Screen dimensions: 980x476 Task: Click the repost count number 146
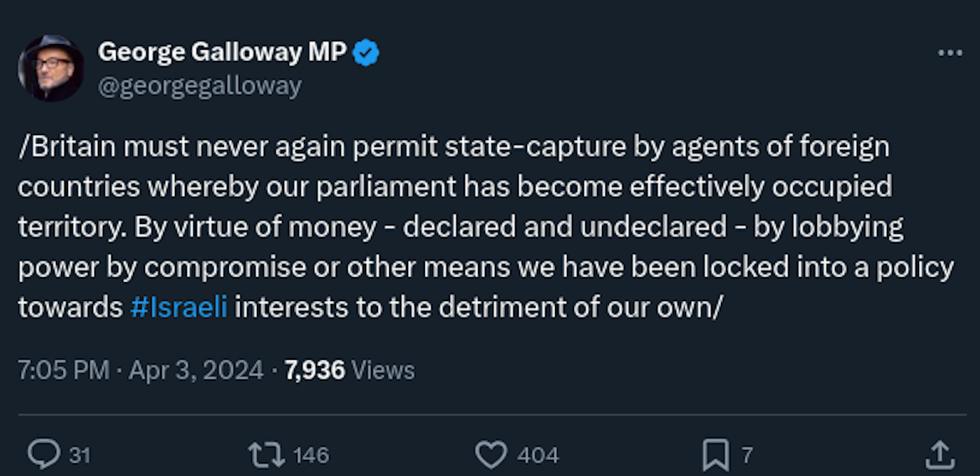point(311,456)
